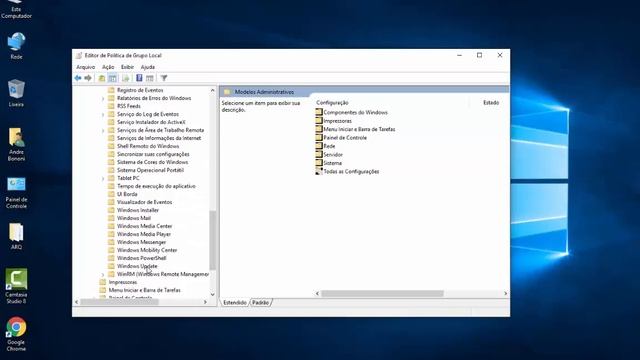Maximize the Editor de Política window
The height and width of the screenshot is (360, 640).
pos(480,55)
